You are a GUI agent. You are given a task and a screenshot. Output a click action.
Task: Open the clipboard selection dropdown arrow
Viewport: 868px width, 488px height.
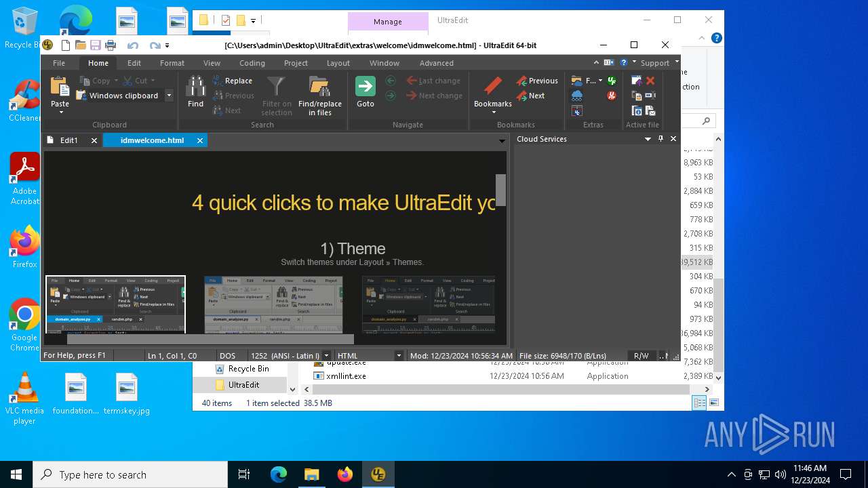click(x=169, y=96)
